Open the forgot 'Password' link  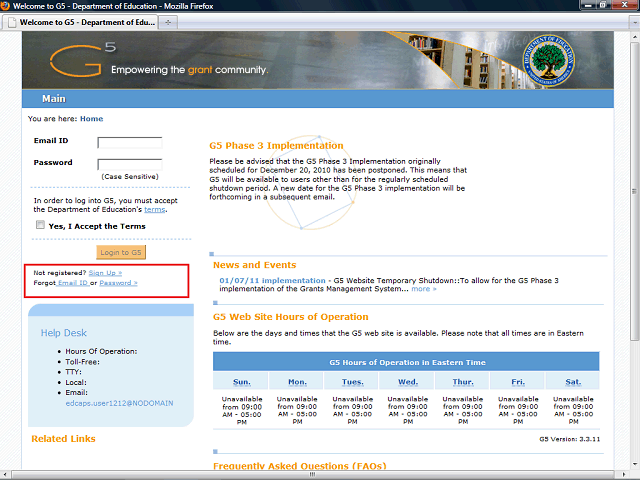pyautogui.click(x=118, y=283)
